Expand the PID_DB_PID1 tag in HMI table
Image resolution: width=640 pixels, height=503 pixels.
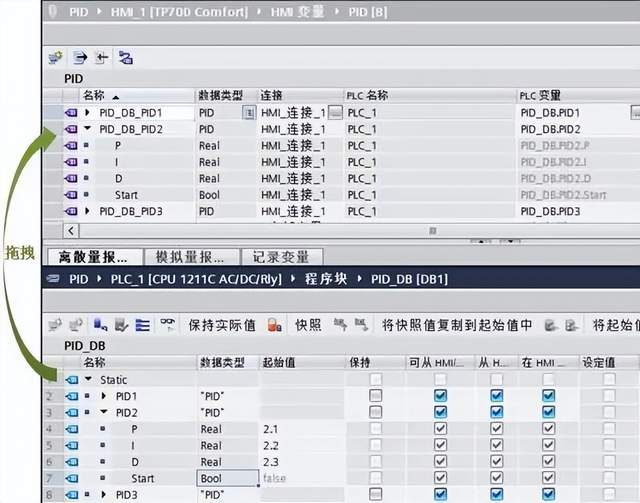point(88,113)
